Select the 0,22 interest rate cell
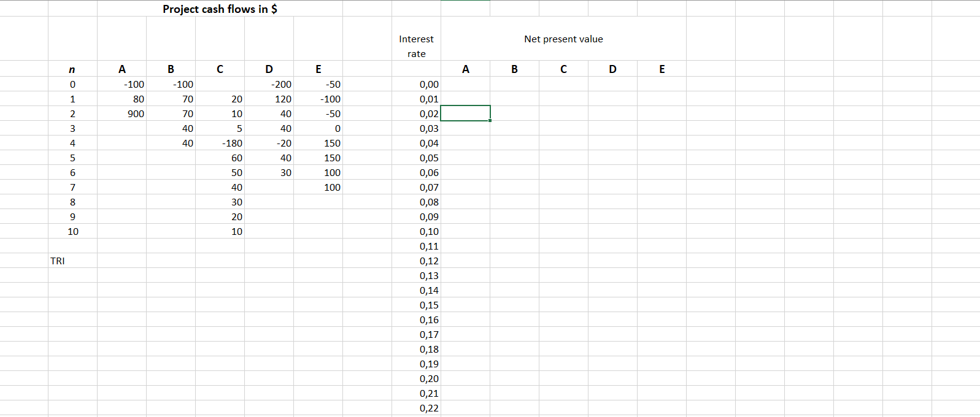 pos(416,408)
